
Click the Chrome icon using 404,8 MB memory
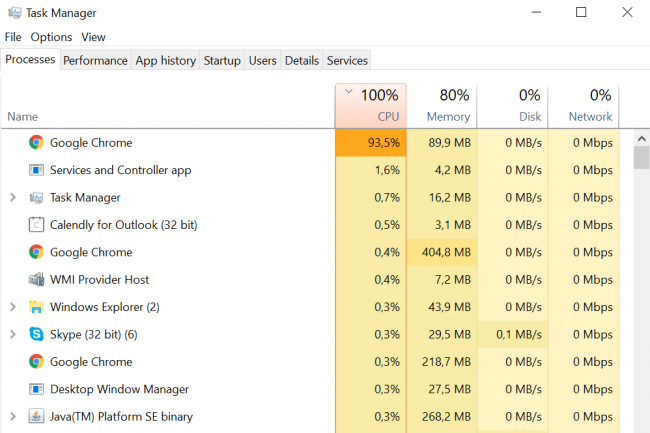point(36,252)
